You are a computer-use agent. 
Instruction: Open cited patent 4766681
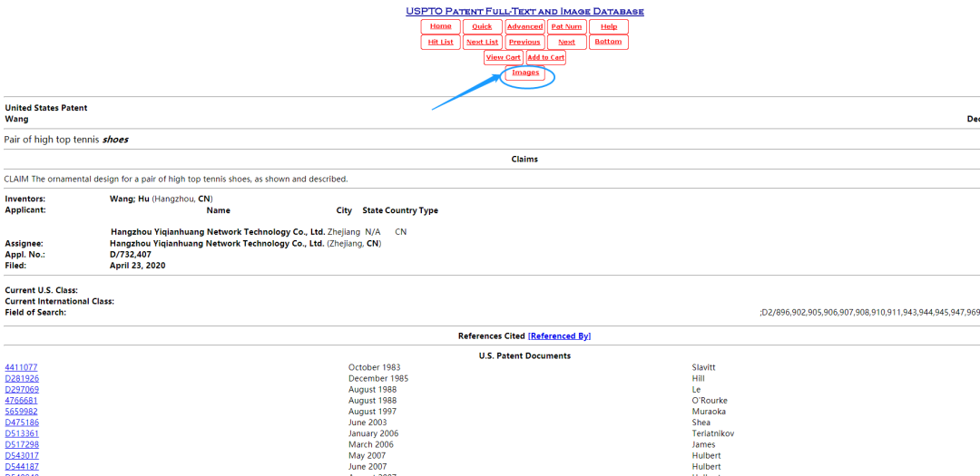pos(21,401)
